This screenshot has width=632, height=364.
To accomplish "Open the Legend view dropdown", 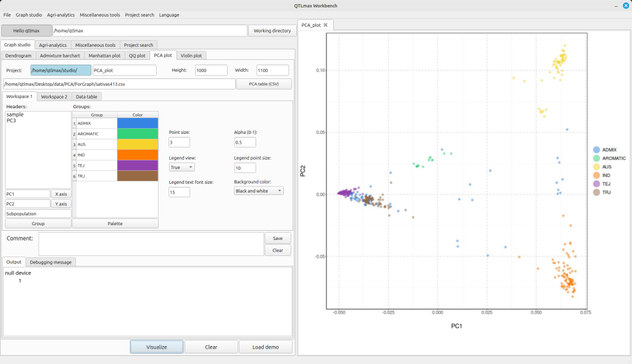I will click(182, 167).
